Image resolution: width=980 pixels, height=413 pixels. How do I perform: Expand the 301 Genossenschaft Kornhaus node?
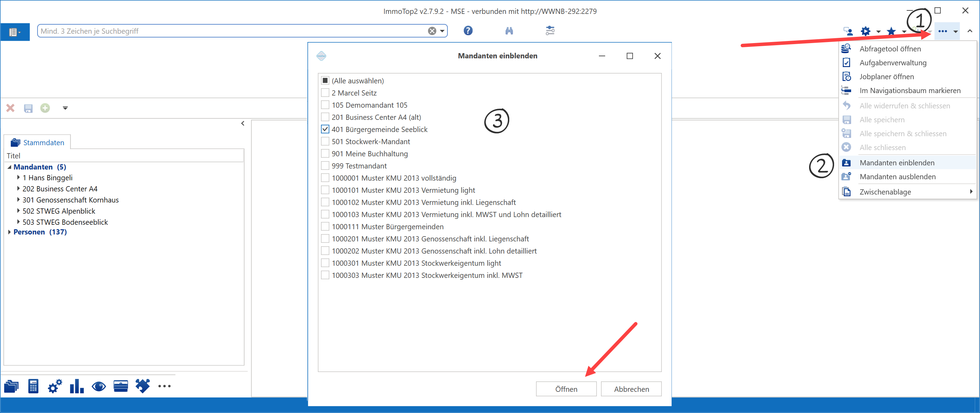click(x=18, y=200)
